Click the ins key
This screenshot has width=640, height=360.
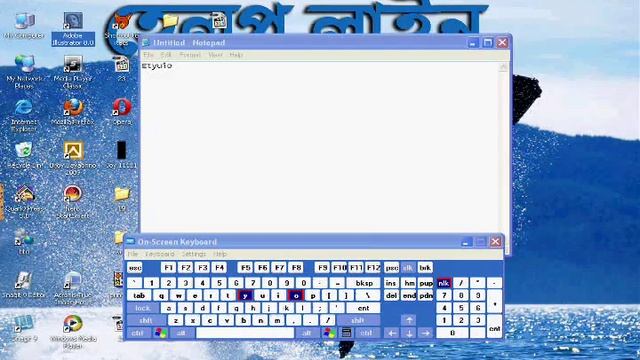click(x=391, y=283)
